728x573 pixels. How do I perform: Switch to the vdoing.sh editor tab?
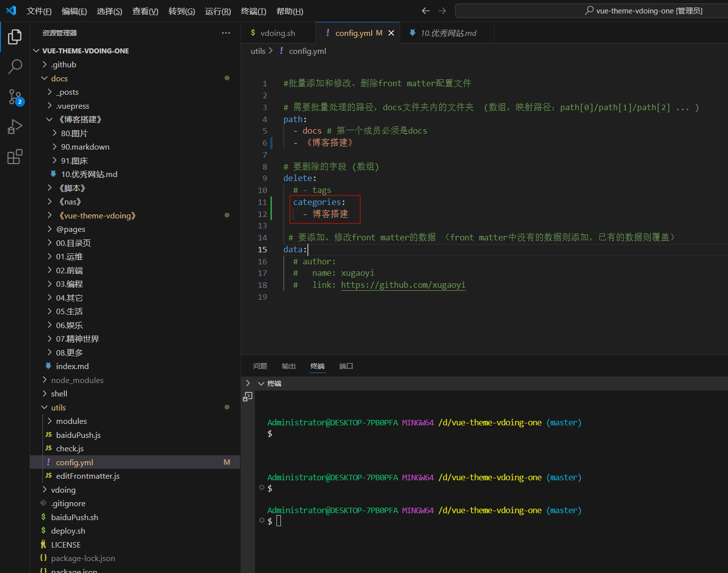[278, 33]
